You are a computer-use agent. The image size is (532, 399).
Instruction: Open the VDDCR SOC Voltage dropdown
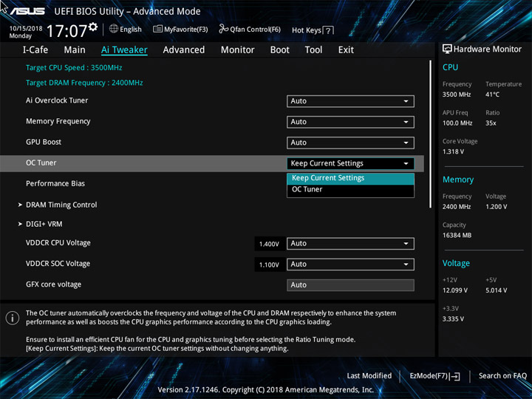[x=350, y=265]
